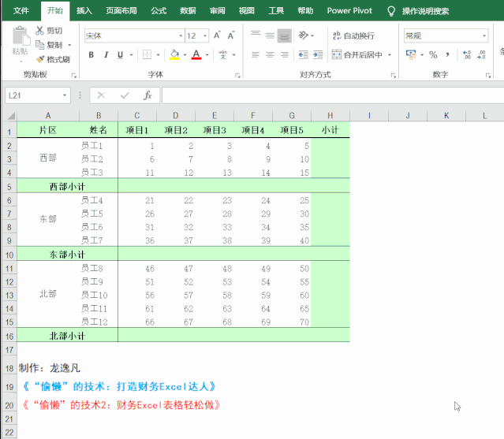The image size is (504, 439).
Task: Open the font name dropdown (宋体)
Action: [181, 35]
